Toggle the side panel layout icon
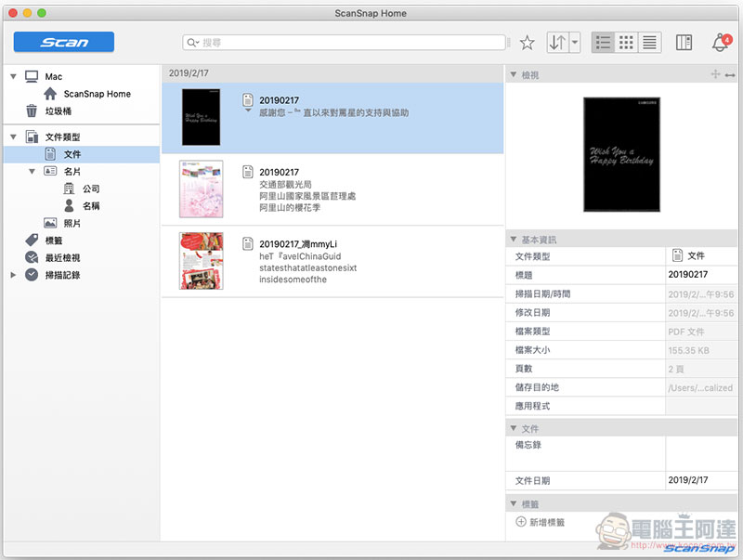This screenshot has width=743, height=560. [x=684, y=43]
